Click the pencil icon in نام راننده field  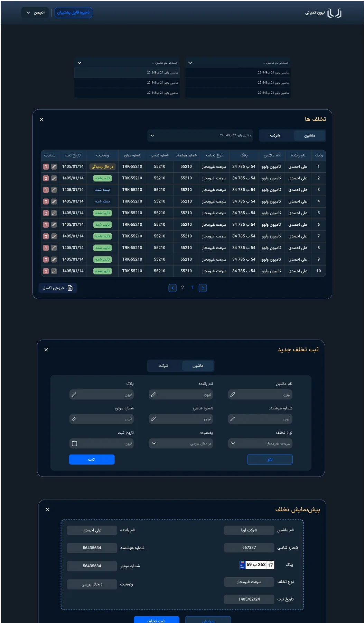153,395
